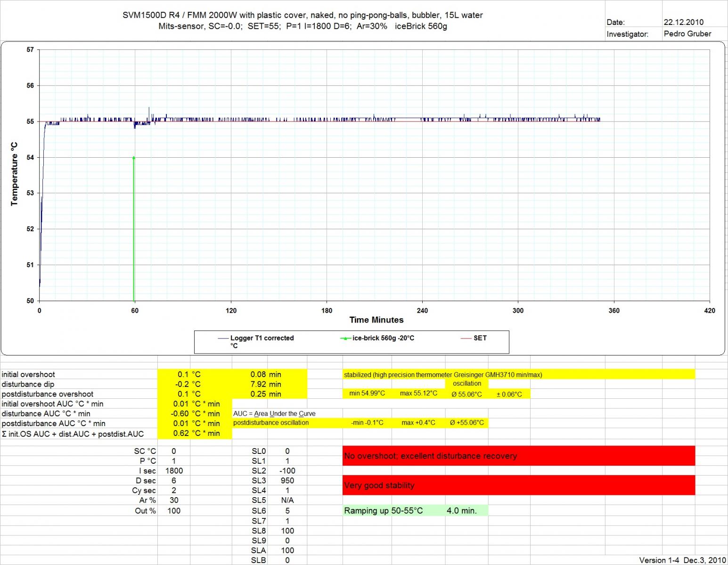The height and width of the screenshot is (565, 728).
Task: Select the 'ice-brick 560g -20°C' legend entry
Action: click(377, 338)
